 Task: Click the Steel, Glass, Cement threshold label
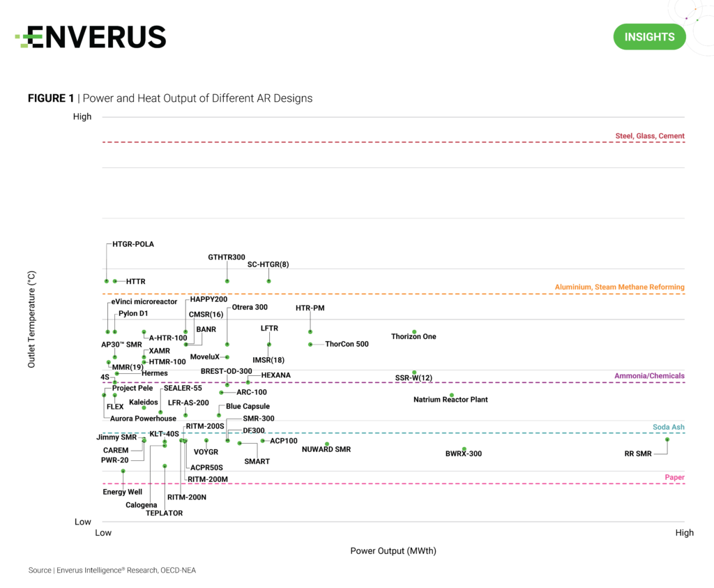click(x=649, y=136)
